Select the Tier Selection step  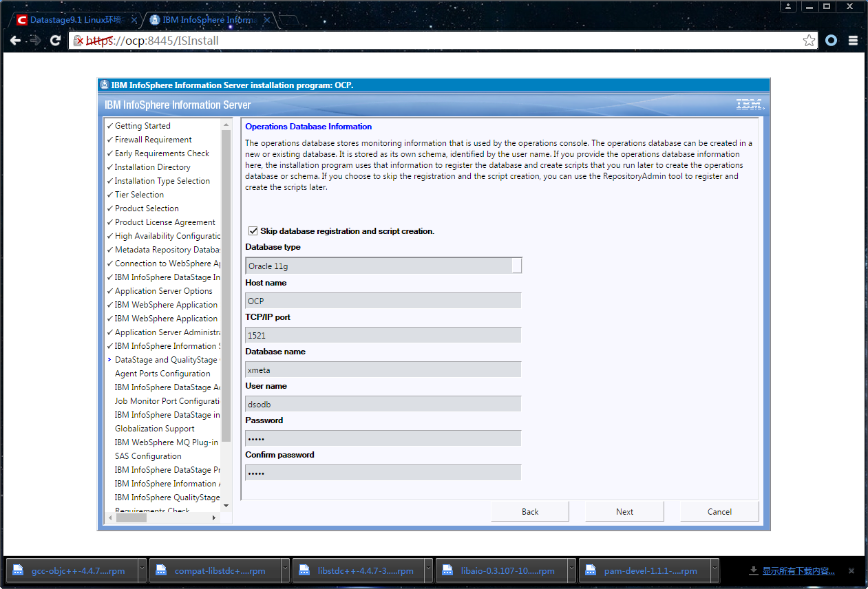[139, 195]
